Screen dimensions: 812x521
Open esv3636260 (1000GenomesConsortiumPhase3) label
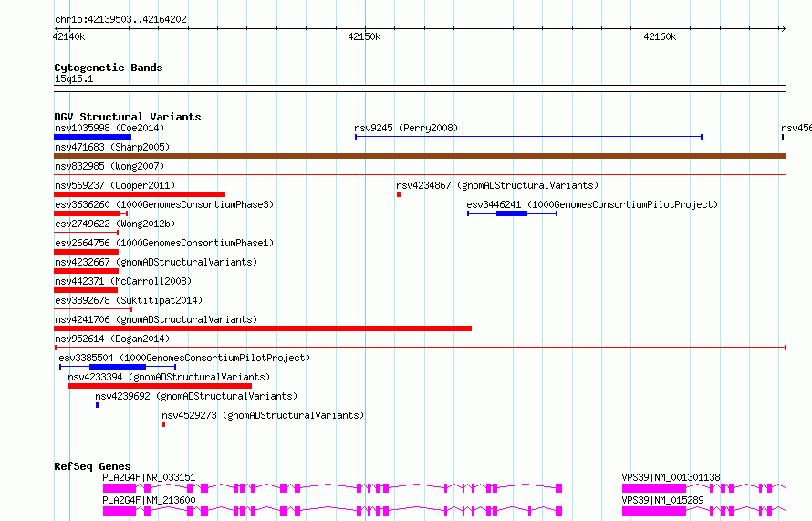point(164,204)
